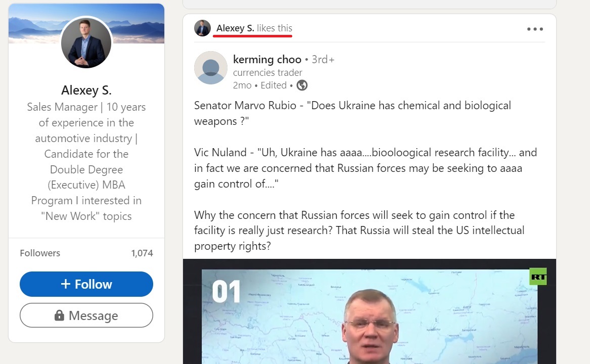590x364 pixels.
Task: Click the plus icon on Follow button
Action: tap(66, 284)
